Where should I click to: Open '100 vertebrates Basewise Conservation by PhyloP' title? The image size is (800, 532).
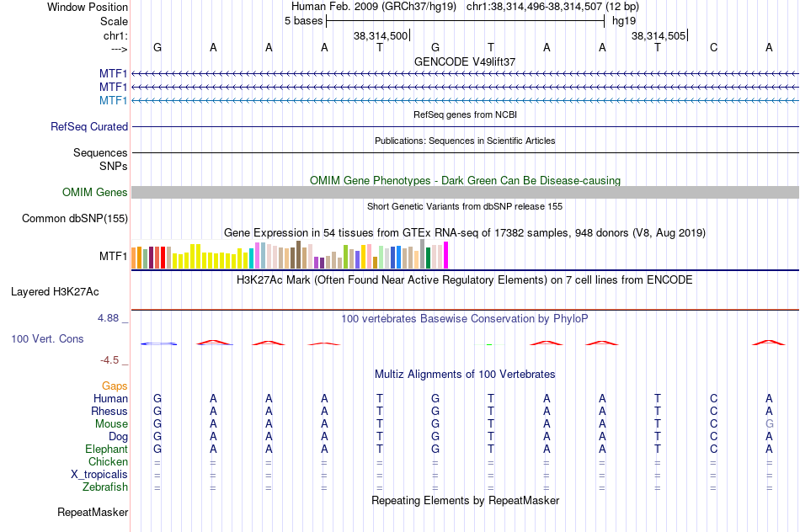coord(465,319)
